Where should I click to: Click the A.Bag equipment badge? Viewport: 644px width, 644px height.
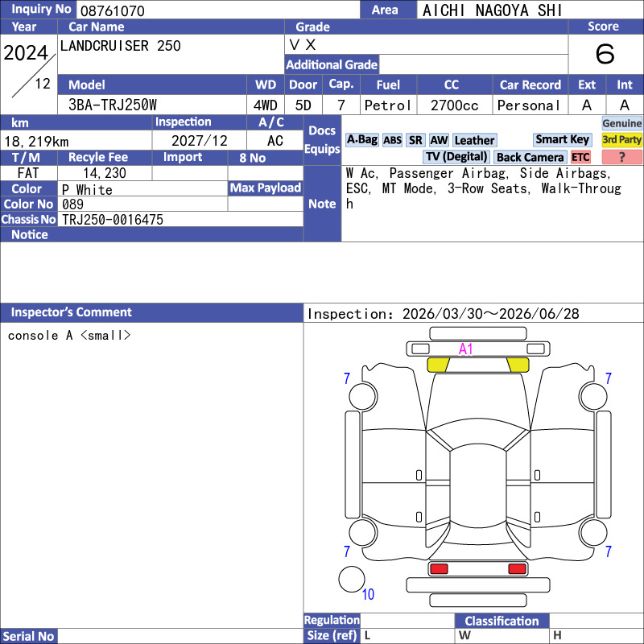pyautogui.click(x=361, y=140)
